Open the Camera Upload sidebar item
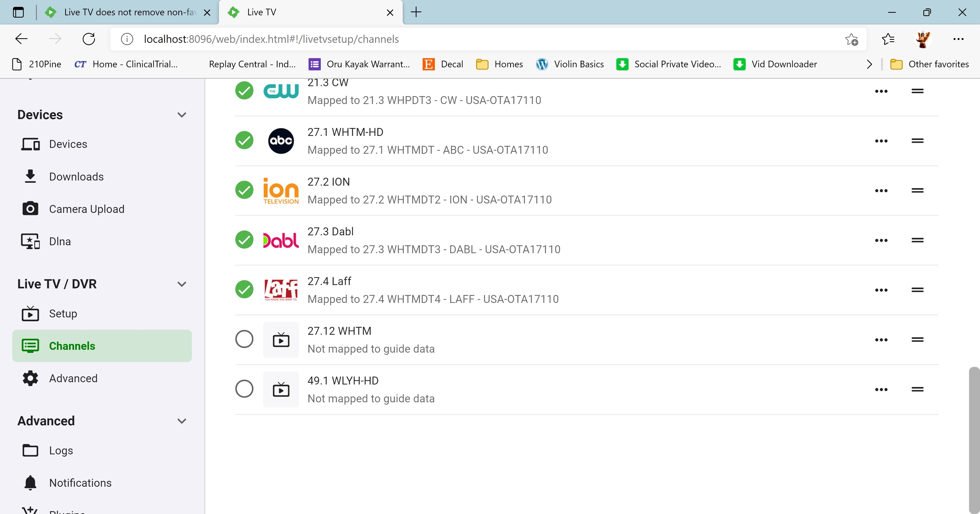Screen dimensions: 980x514 (87, 209)
